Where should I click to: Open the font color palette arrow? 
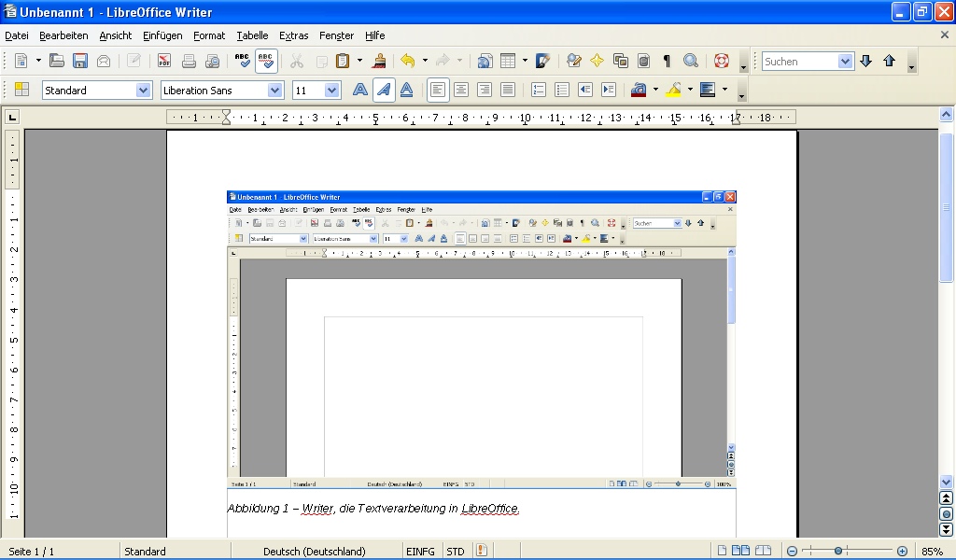coord(655,91)
